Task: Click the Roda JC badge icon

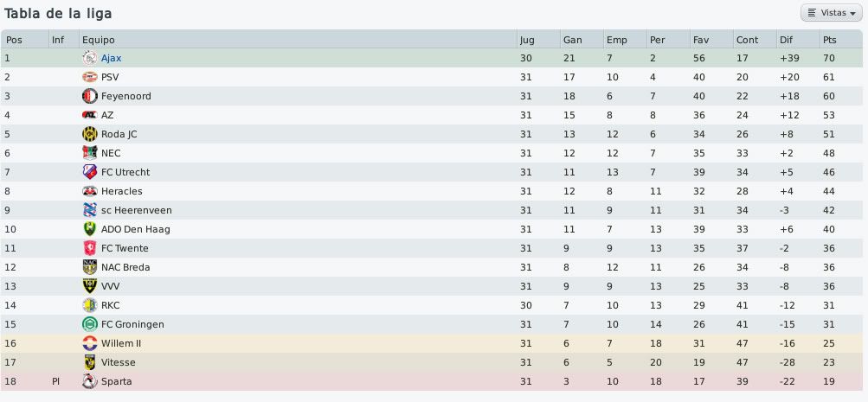Action: click(x=90, y=134)
